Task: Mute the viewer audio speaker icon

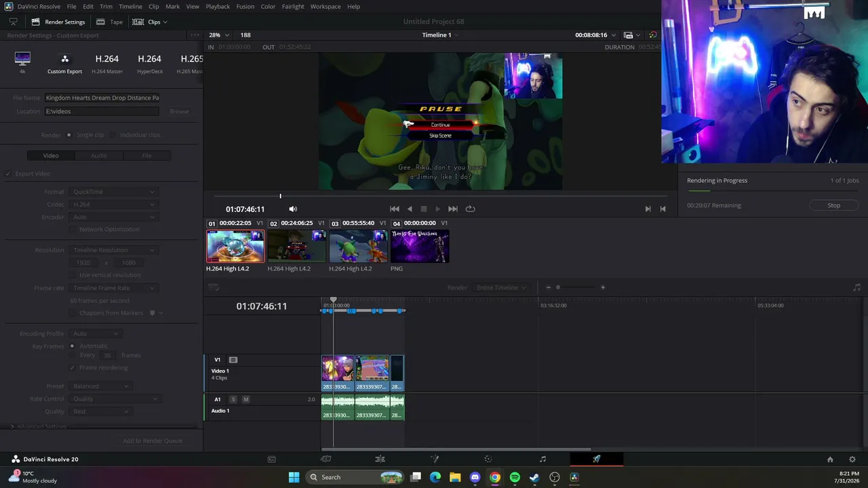Action: [293, 209]
